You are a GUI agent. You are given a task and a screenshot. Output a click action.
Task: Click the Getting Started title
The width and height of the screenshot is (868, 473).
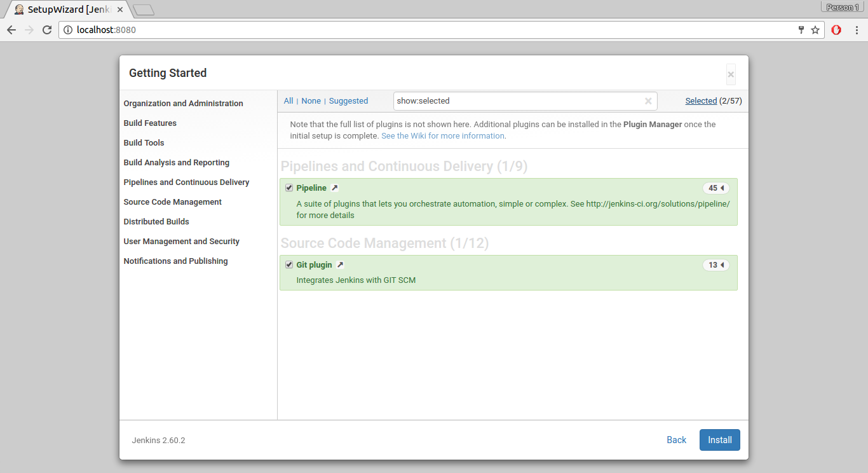168,73
